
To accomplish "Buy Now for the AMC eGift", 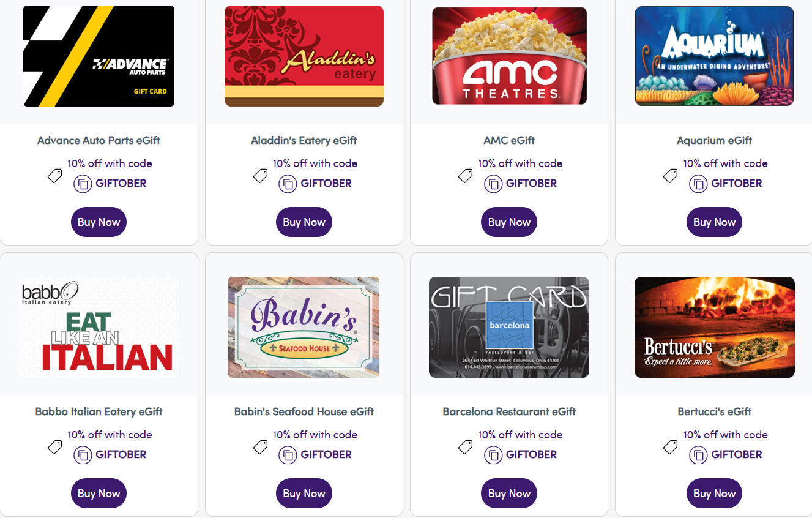I will pyautogui.click(x=508, y=222).
